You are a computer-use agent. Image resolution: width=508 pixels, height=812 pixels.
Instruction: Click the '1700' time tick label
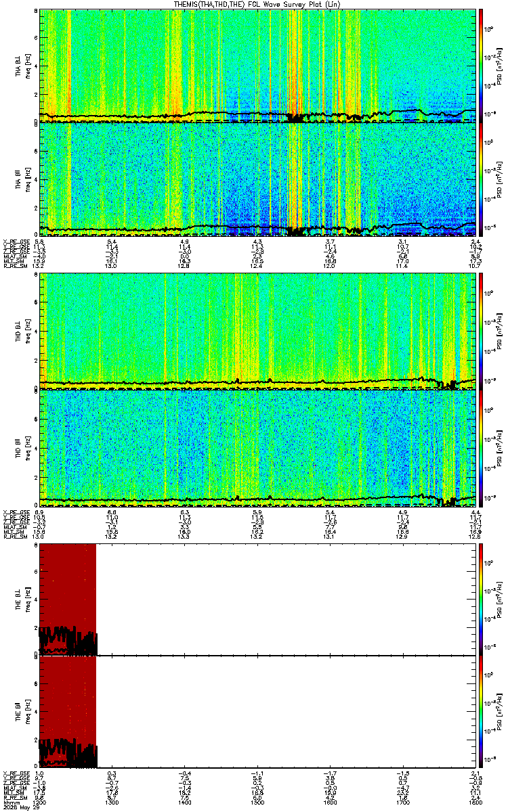pos(404,801)
